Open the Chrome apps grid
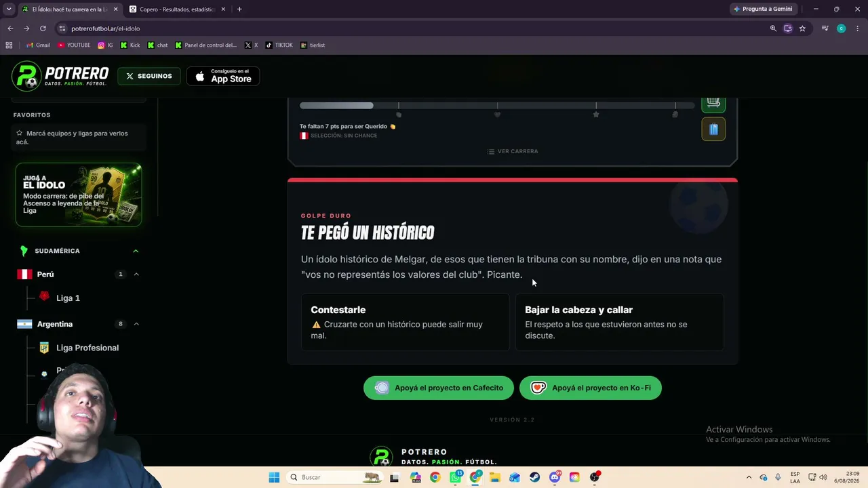This screenshot has height=488, width=868. (x=9, y=45)
